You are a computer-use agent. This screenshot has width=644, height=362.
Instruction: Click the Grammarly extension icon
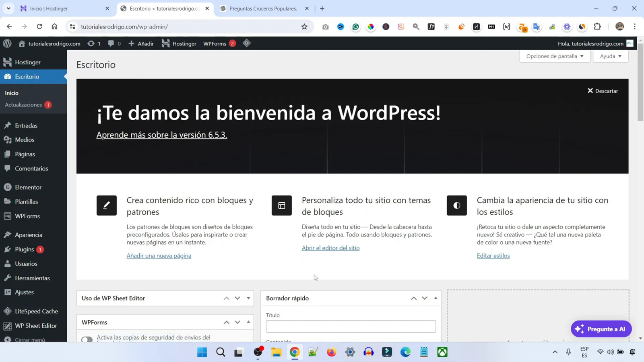[355, 27]
